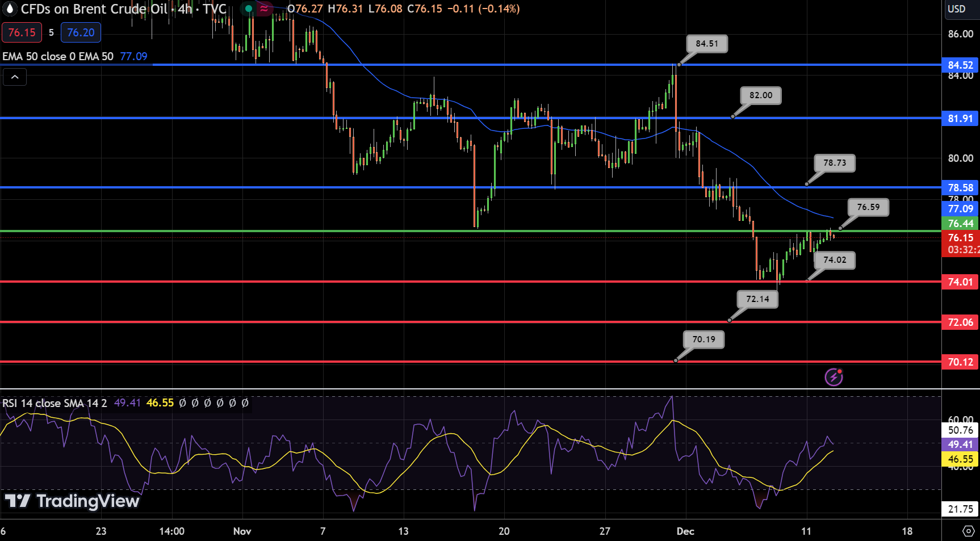Click the 84.52 blue price axis label
The height and width of the screenshot is (541, 980).
coord(960,65)
